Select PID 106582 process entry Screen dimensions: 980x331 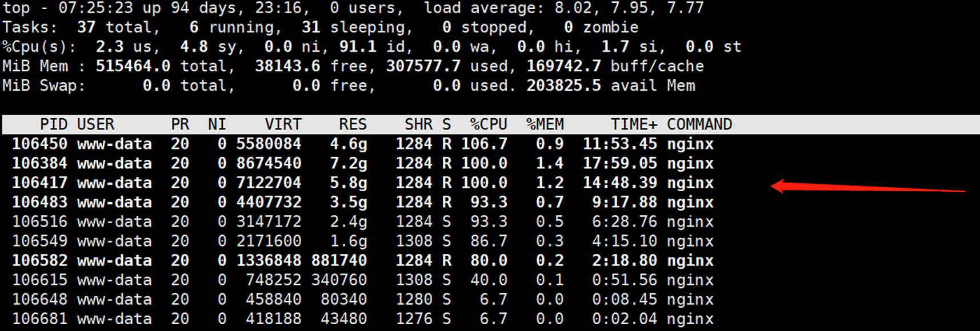[x=39, y=260]
